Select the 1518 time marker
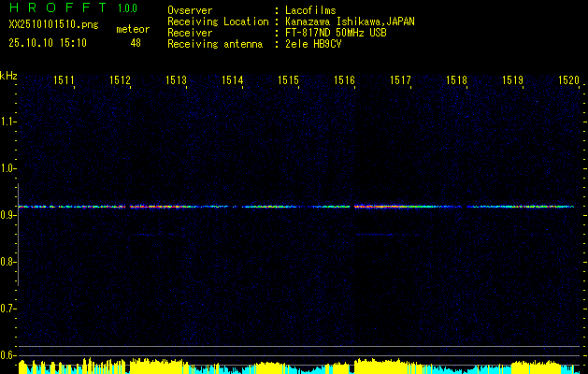 pyautogui.click(x=456, y=81)
